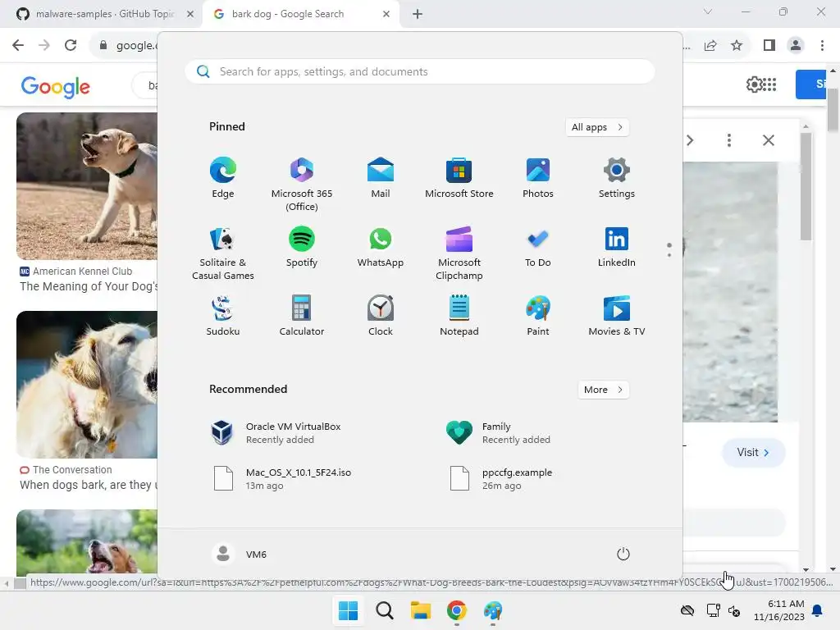The width and height of the screenshot is (840, 630).
Task: Open LinkedIn pinned app
Action: coord(617,247)
